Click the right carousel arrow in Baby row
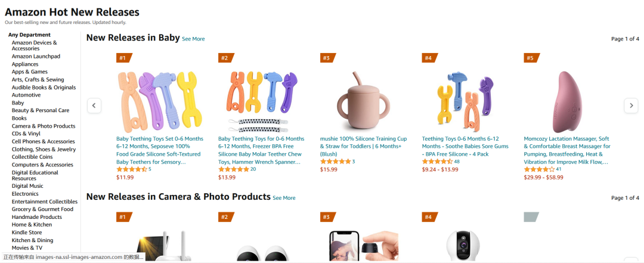This screenshot has height=263, width=644. click(631, 106)
